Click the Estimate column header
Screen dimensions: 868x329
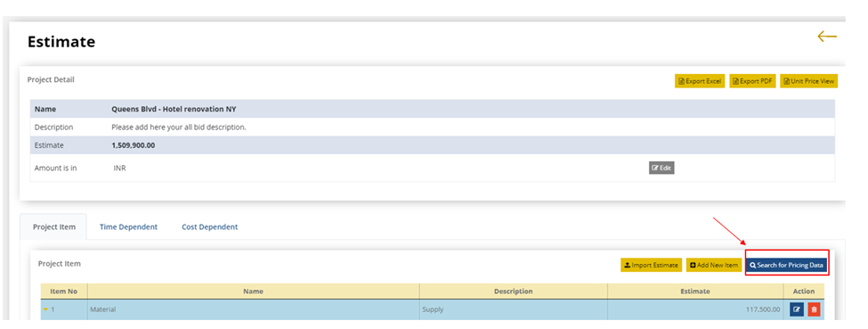click(x=695, y=292)
